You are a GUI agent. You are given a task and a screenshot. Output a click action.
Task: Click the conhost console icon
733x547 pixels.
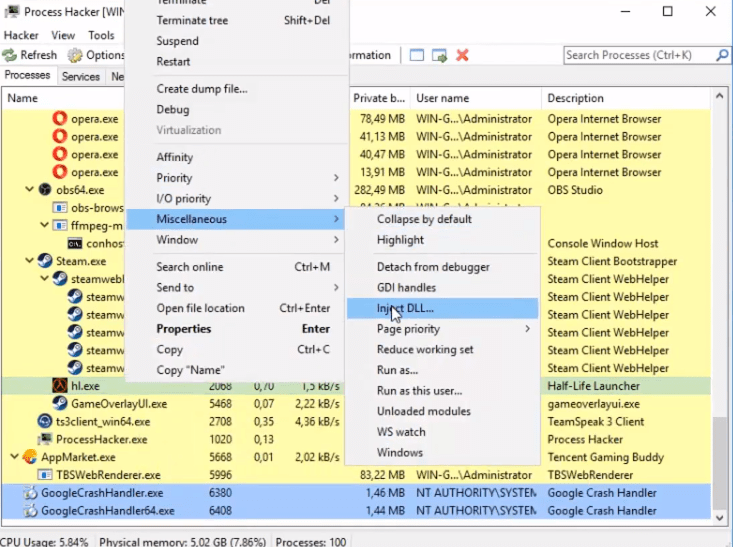pyautogui.click(x=75, y=244)
